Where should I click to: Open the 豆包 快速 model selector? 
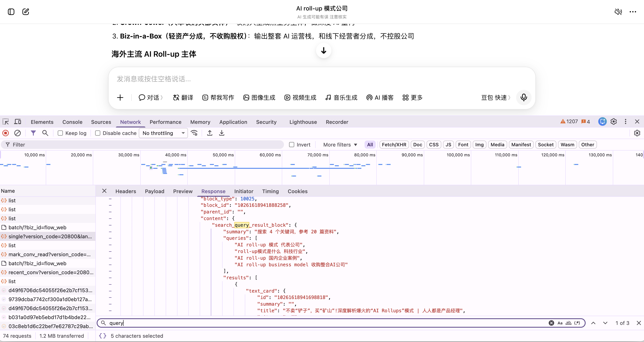click(x=496, y=98)
